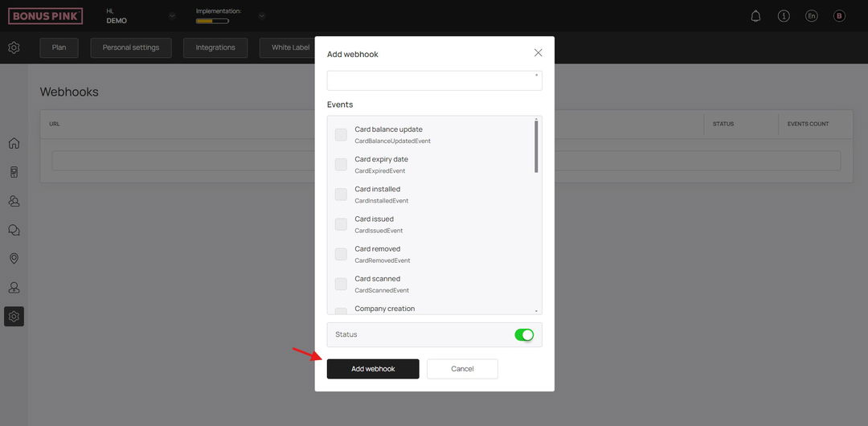
Task: Toggle the Status switch off
Action: click(x=524, y=334)
